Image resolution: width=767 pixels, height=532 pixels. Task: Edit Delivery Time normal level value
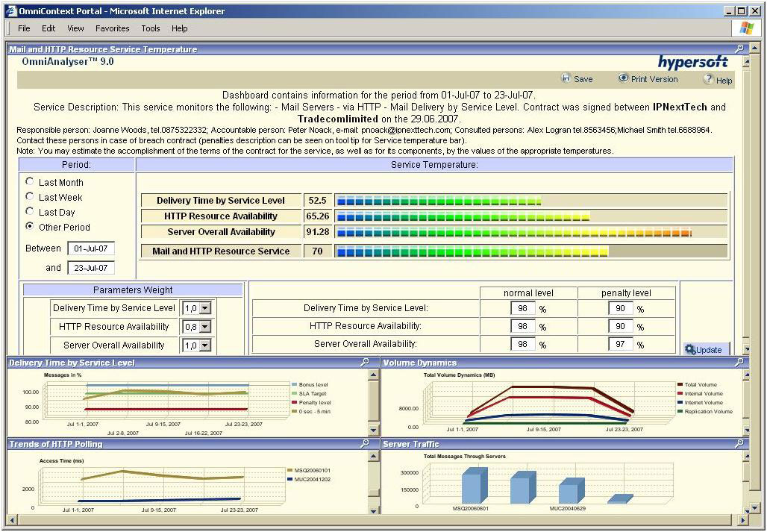click(522, 308)
